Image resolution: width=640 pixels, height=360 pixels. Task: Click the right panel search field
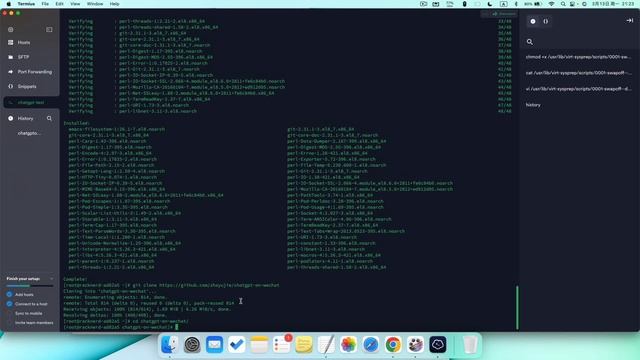[579, 42]
